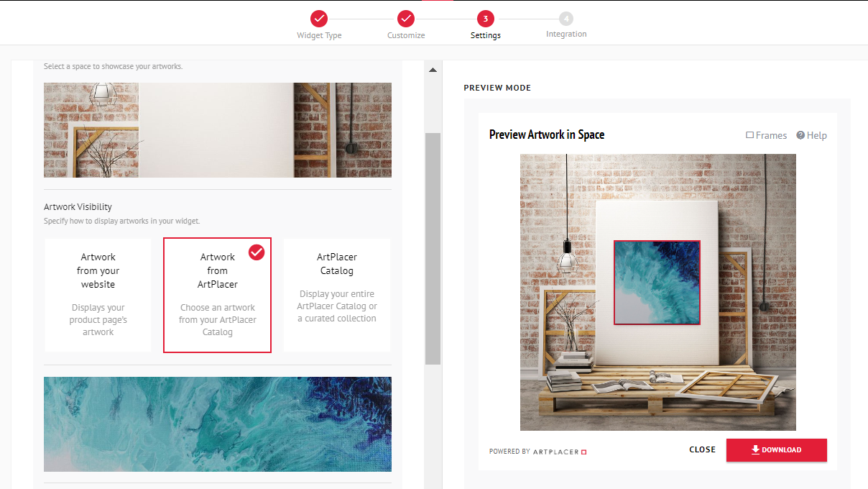Select Artwork from your website option
The width and height of the screenshot is (868, 489).
98,296
